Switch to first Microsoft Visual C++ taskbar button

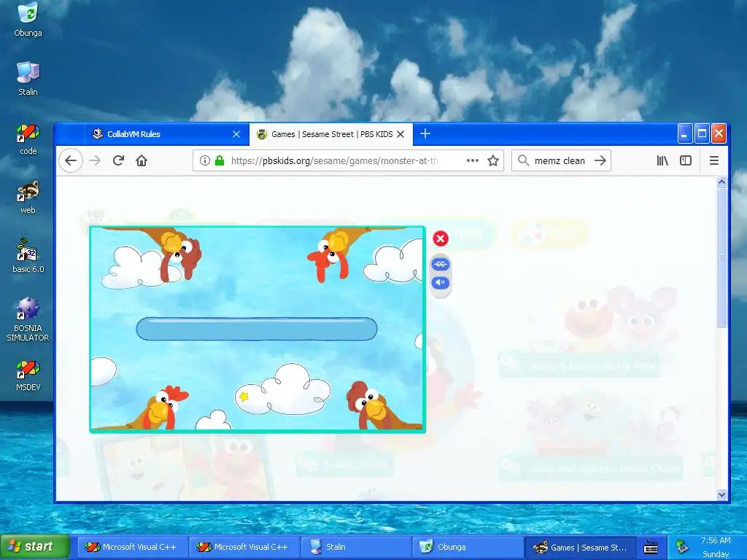click(133, 547)
